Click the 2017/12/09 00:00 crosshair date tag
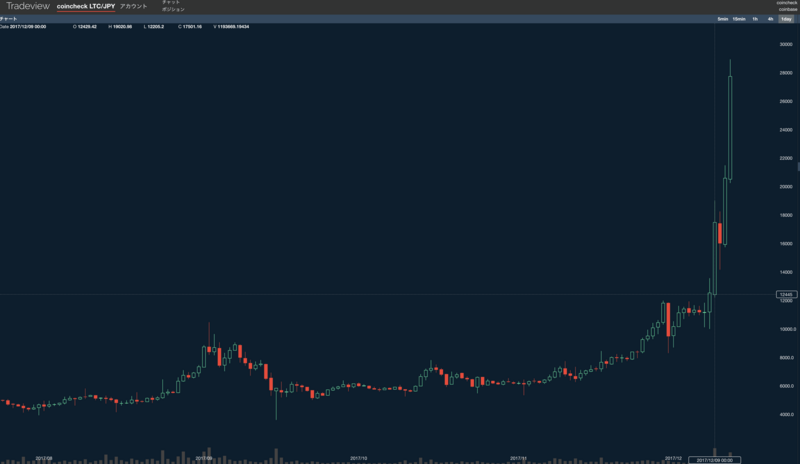Screen dimensions: 800x464 (x=714, y=460)
